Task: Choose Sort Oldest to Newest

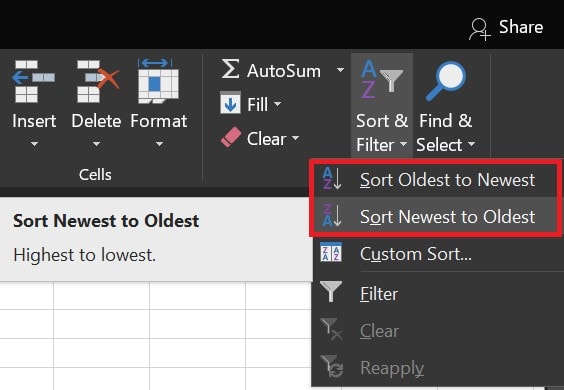Action: click(x=437, y=179)
